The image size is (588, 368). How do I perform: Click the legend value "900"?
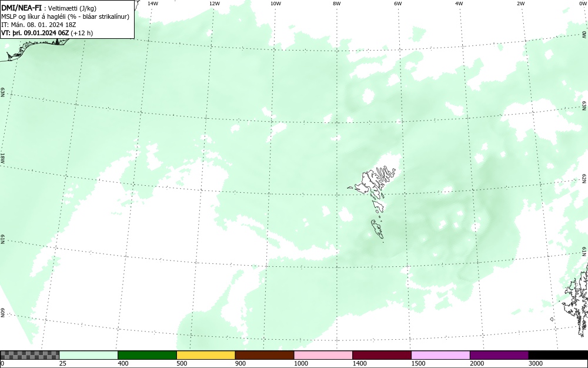(x=240, y=363)
